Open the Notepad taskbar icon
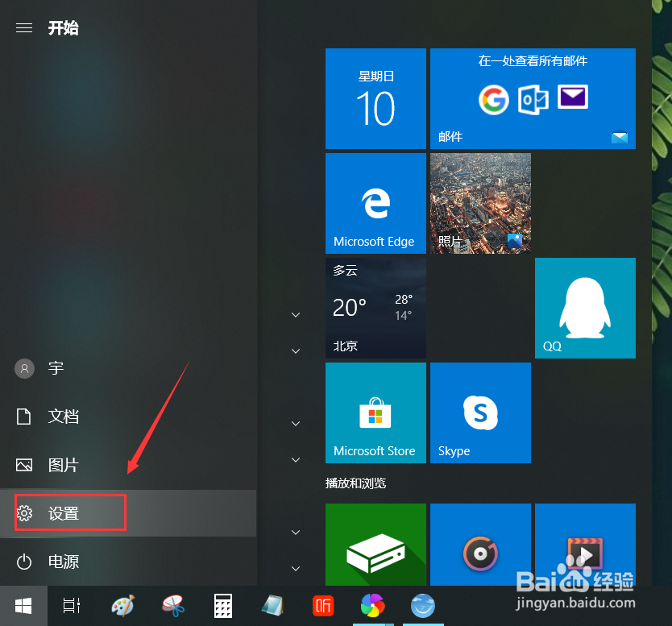The image size is (672, 626). [x=272, y=606]
